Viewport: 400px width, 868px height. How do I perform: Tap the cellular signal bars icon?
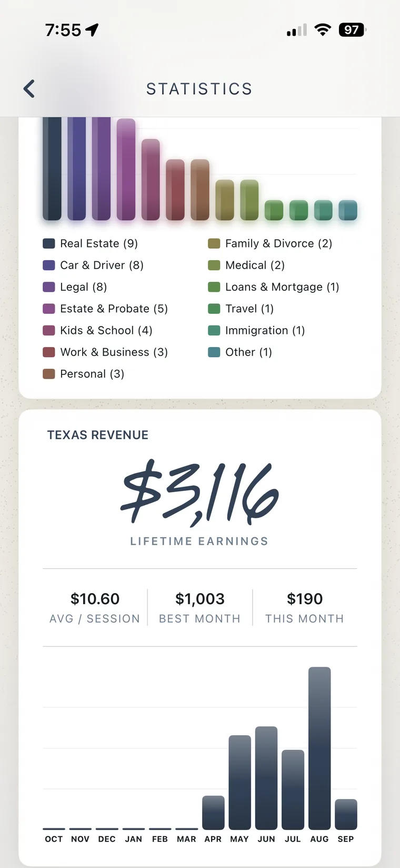click(x=297, y=30)
